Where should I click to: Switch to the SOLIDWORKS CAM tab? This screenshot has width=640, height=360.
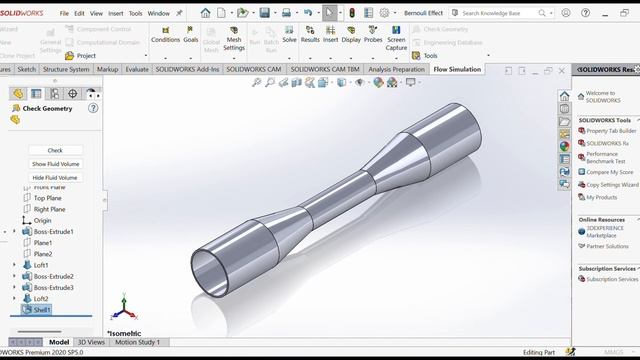pos(253,69)
